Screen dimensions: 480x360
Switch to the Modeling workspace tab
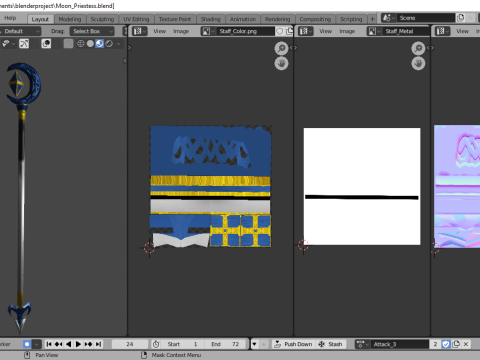click(70, 19)
